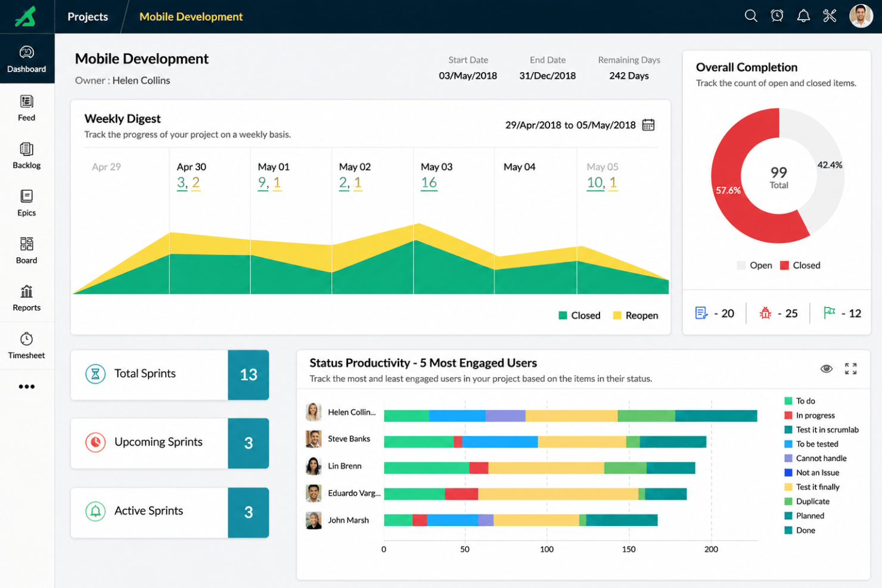
Task: Open the notifications bell icon
Action: tap(803, 16)
